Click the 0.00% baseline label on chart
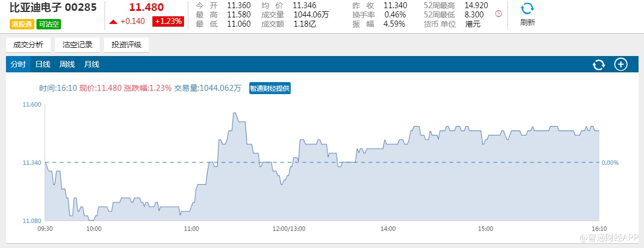Screen dimensions: 644x248 (610, 163)
